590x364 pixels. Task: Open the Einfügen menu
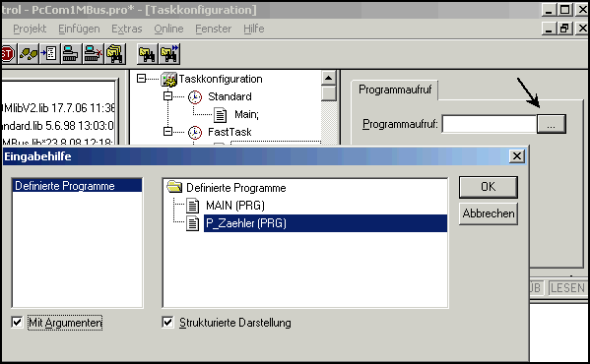[x=79, y=29]
